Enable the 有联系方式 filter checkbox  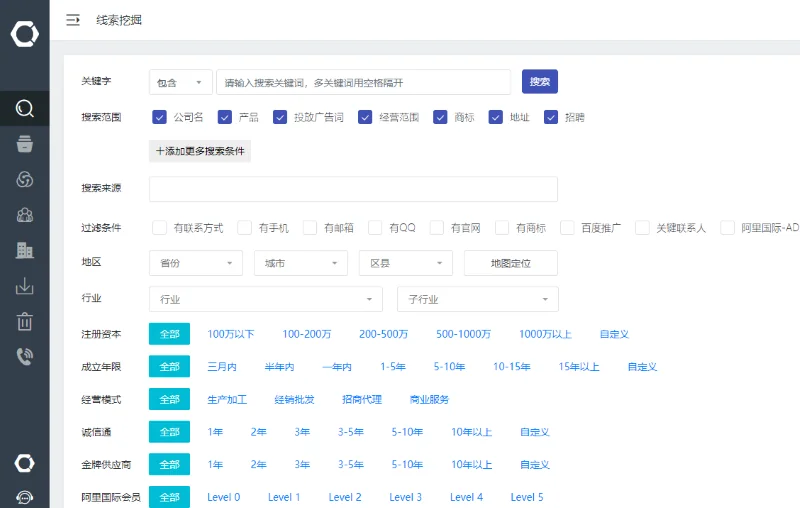159,227
